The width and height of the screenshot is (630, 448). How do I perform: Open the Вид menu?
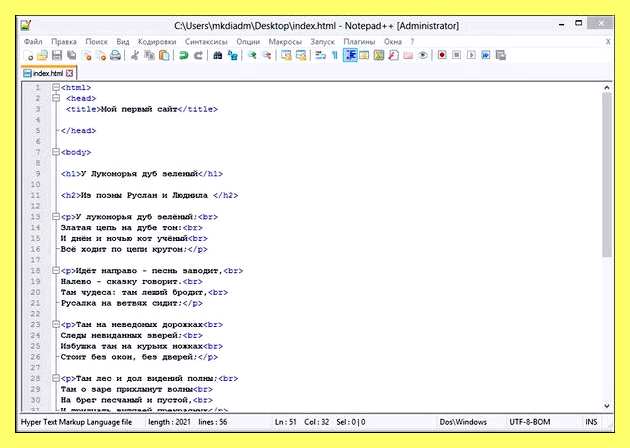[123, 42]
